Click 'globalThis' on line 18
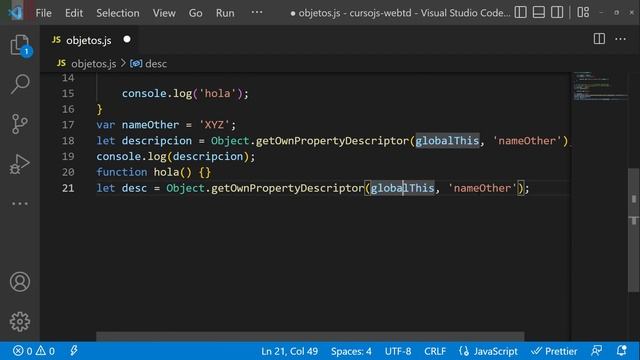 447,141
